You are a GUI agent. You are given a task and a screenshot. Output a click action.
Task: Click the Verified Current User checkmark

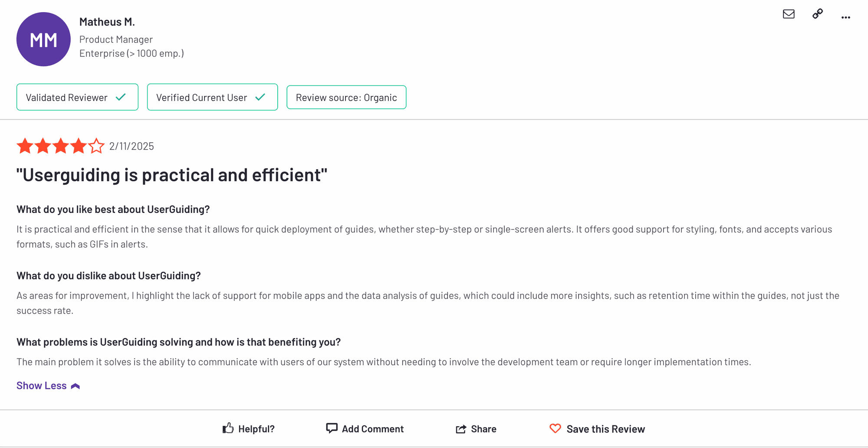[x=260, y=97]
